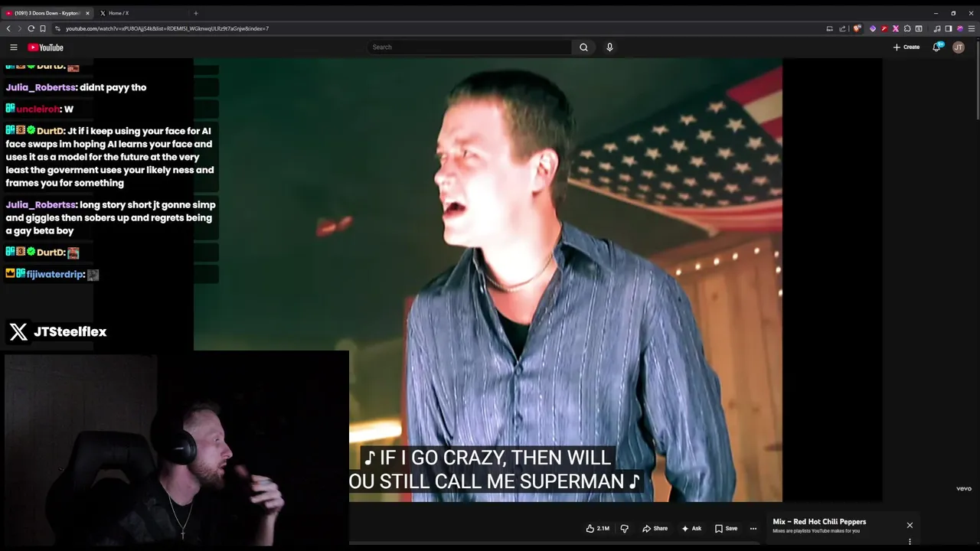Open the purple wallet/rewards toolbar icon
Image resolution: width=980 pixels, height=551 pixels.
959,28
